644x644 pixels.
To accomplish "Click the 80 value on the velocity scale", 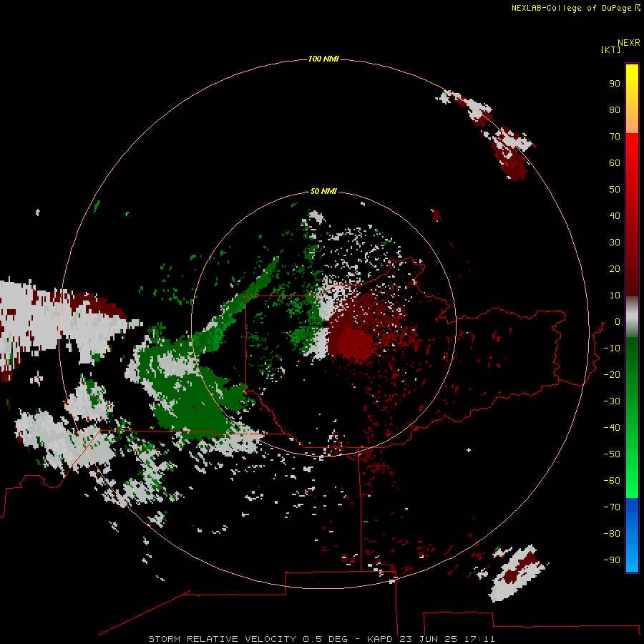I will coord(615,110).
